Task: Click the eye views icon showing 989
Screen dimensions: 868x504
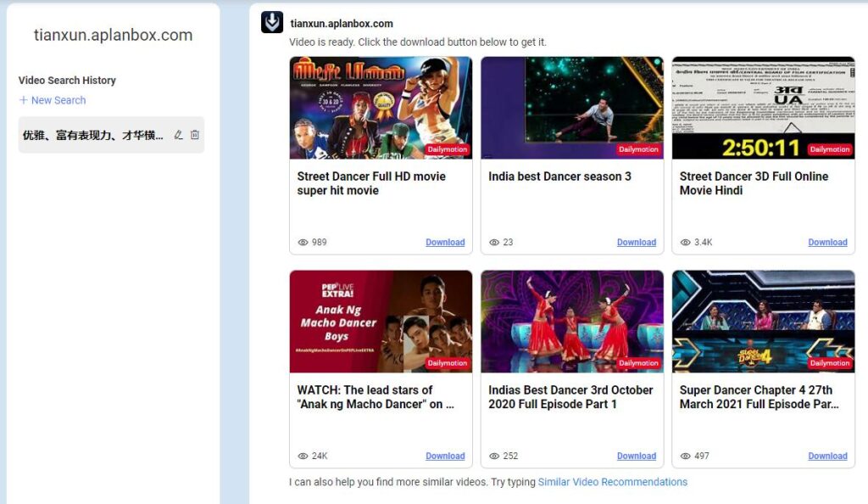Action: point(303,242)
